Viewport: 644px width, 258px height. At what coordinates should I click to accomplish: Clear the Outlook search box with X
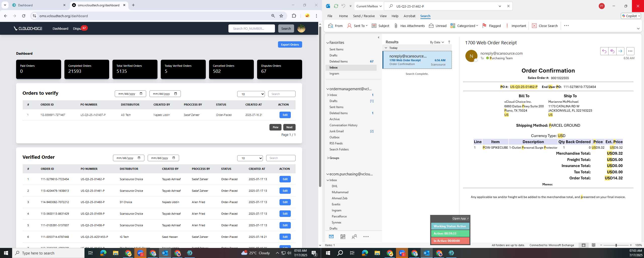(508, 6)
